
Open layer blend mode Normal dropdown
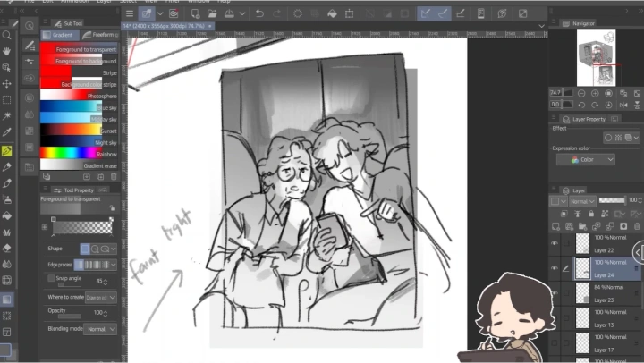(582, 201)
